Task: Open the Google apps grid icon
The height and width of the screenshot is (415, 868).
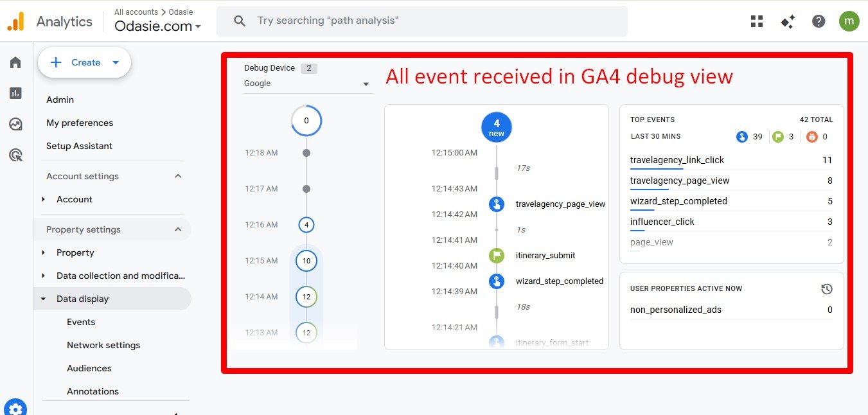Action: 757,21
